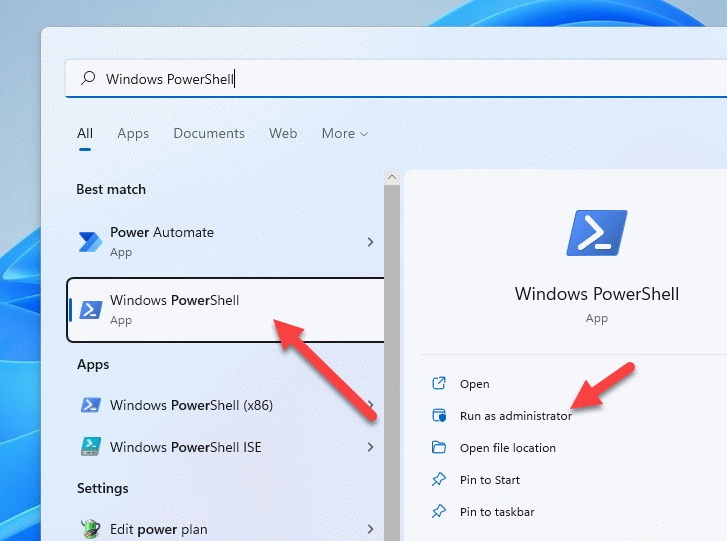Click the Windows PowerShell icon in best match
This screenshot has height=541, width=727.
click(x=91, y=310)
